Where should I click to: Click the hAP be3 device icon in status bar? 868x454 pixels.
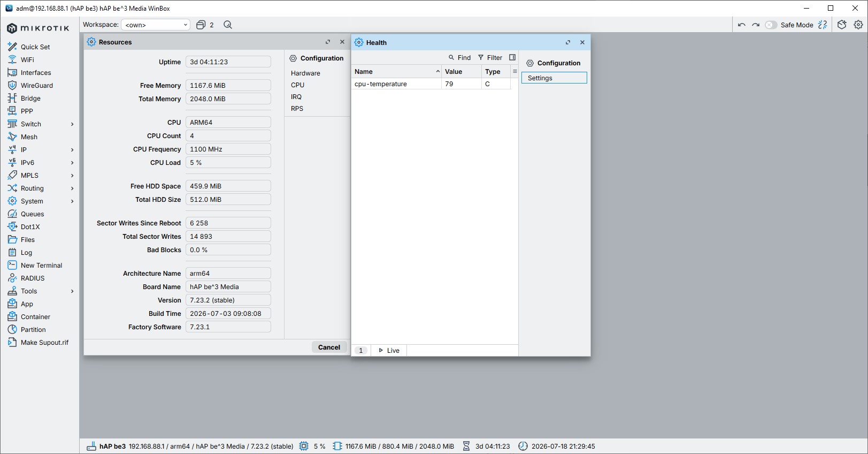pos(91,446)
